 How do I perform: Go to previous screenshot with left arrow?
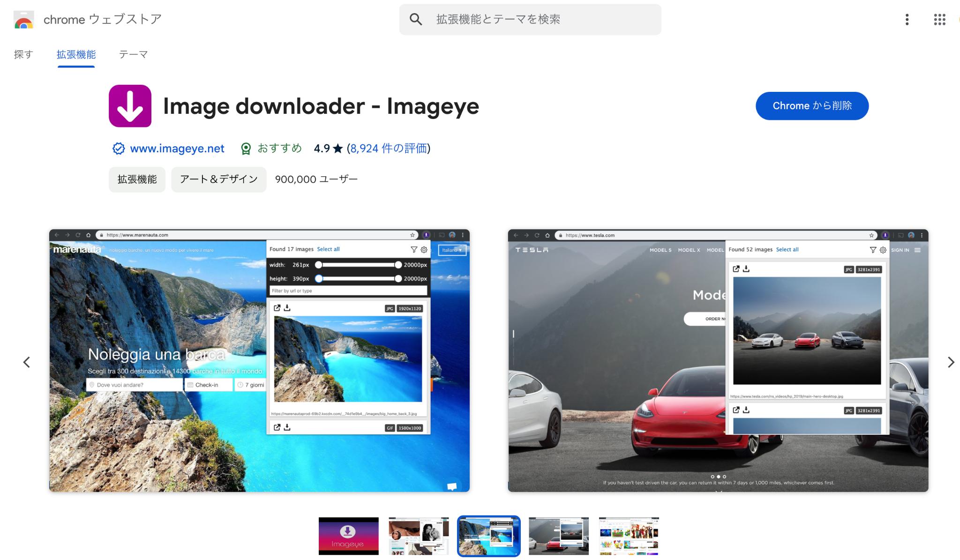tap(27, 362)
